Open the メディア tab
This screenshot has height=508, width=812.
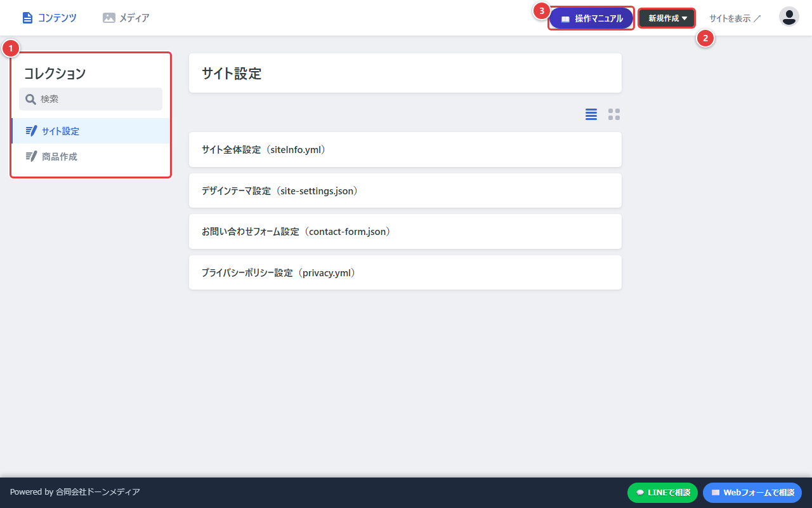pos(126,18)
